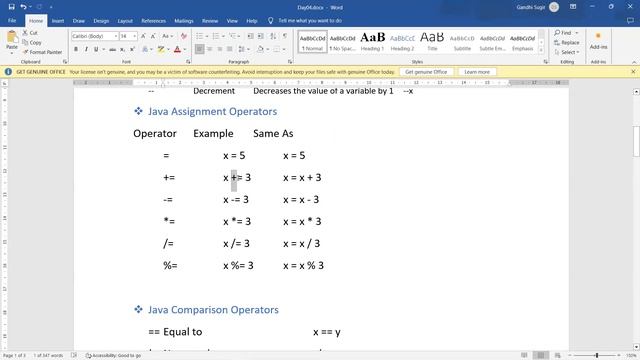The width and height of the screenshot is (640, 360).
Task: Open Change Case Aa dropdown
Action: (x=167, y=36)
